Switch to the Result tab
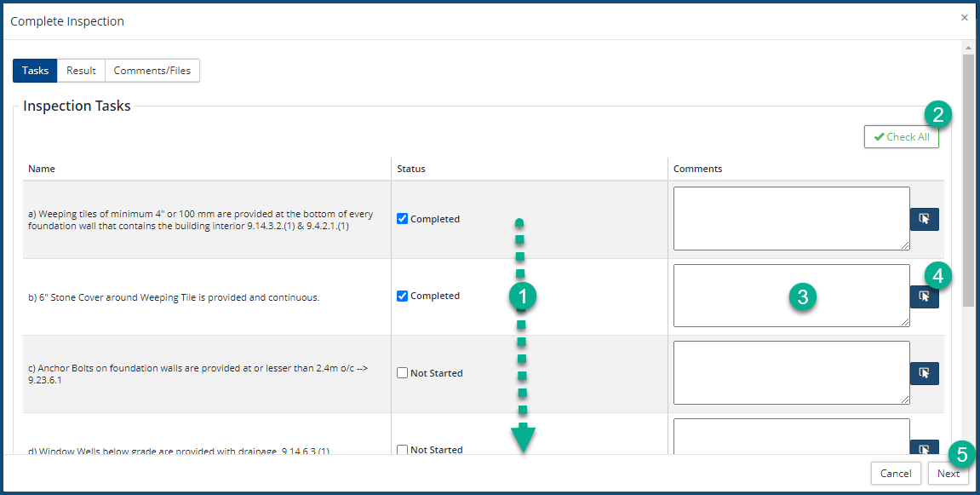Image resolution: width=980 pixels, height=495 pixels. point(81,71)
